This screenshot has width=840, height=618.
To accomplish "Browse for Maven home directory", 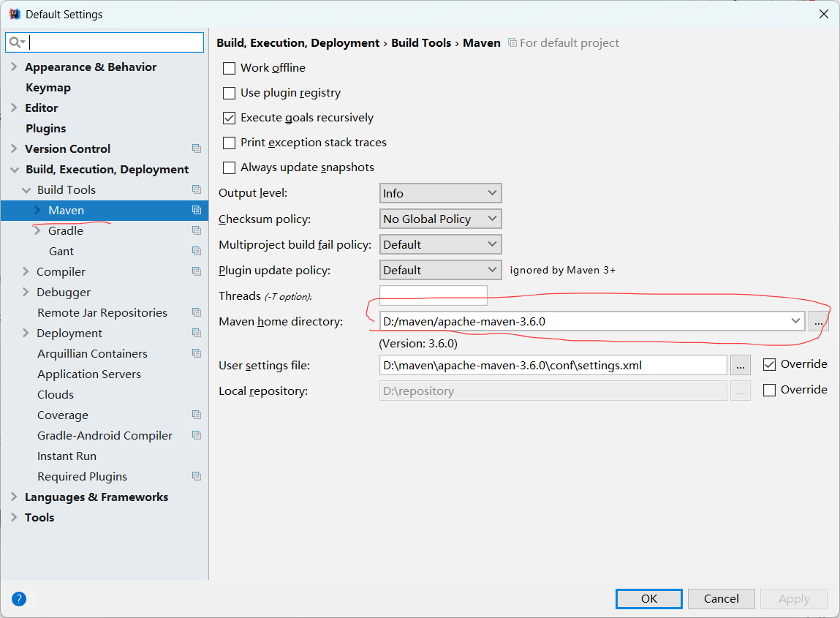I will [x=819, y=322].
